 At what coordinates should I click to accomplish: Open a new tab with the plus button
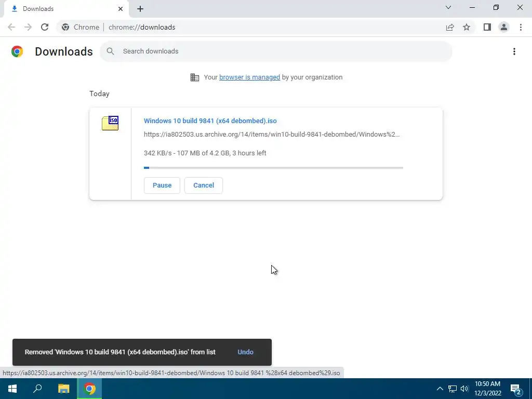click(140, 9)
